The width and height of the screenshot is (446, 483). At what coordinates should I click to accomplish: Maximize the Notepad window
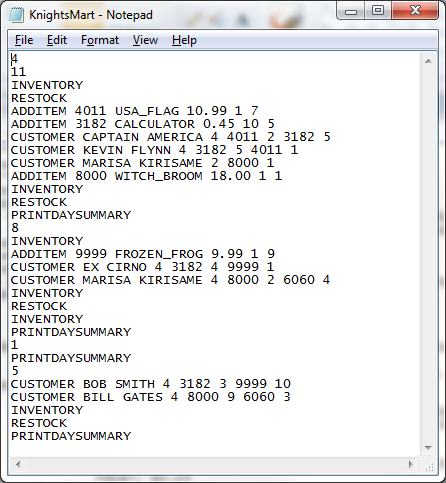378,10
